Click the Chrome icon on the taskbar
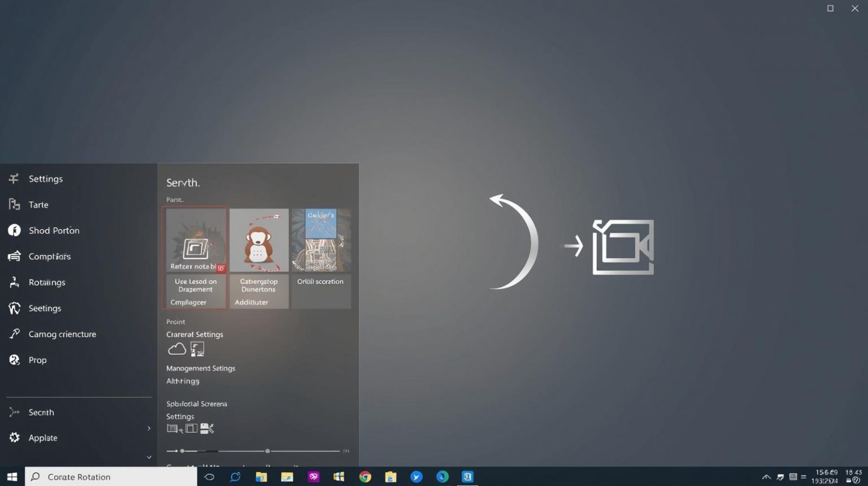The image size is (868, 486). click(364, 477)
